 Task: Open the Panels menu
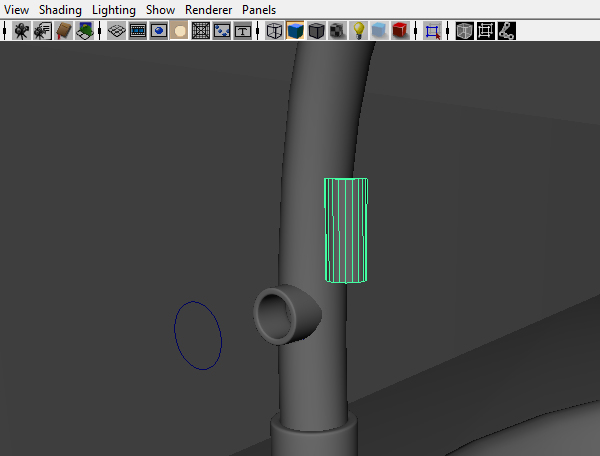[259, 10]
